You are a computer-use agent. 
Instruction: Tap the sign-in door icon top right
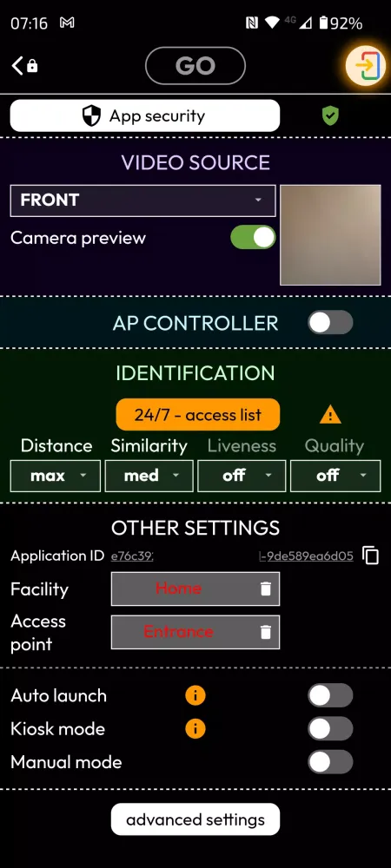tap(365, 66)
